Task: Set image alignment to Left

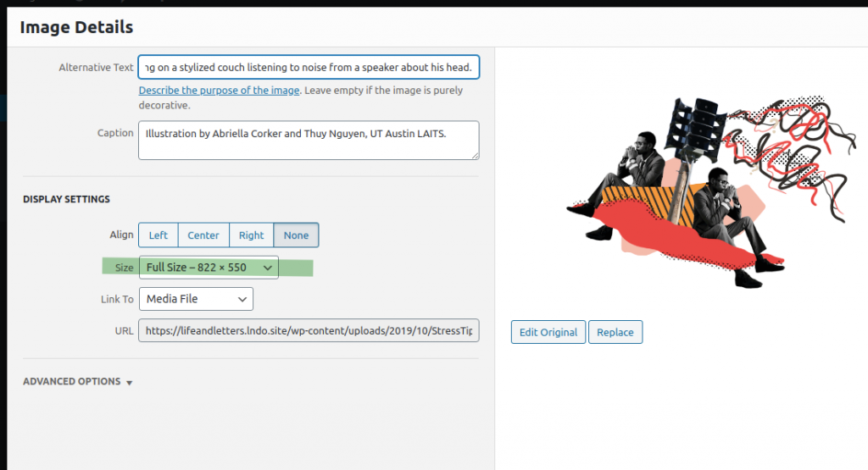Action: 159,235
